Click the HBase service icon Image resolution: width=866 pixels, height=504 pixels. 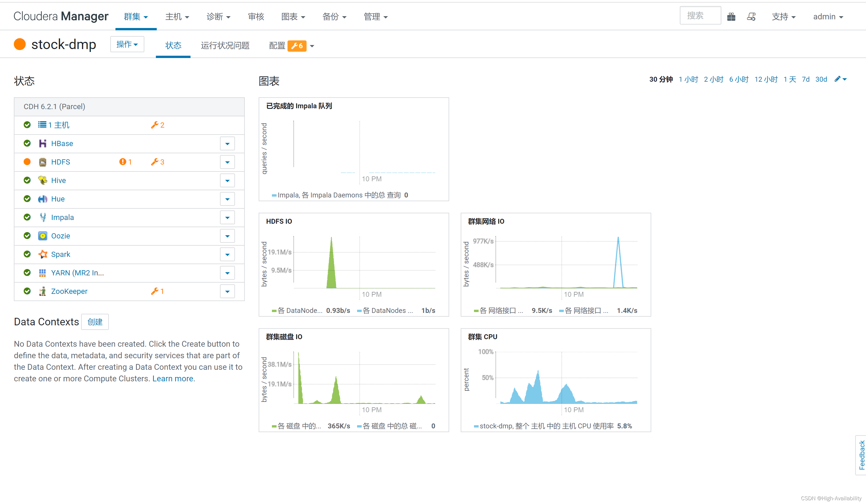42,143
